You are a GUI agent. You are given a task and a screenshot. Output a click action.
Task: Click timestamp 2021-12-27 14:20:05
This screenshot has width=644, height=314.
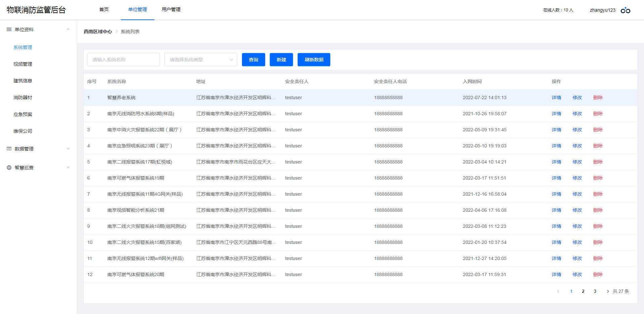tap(485, 258)
